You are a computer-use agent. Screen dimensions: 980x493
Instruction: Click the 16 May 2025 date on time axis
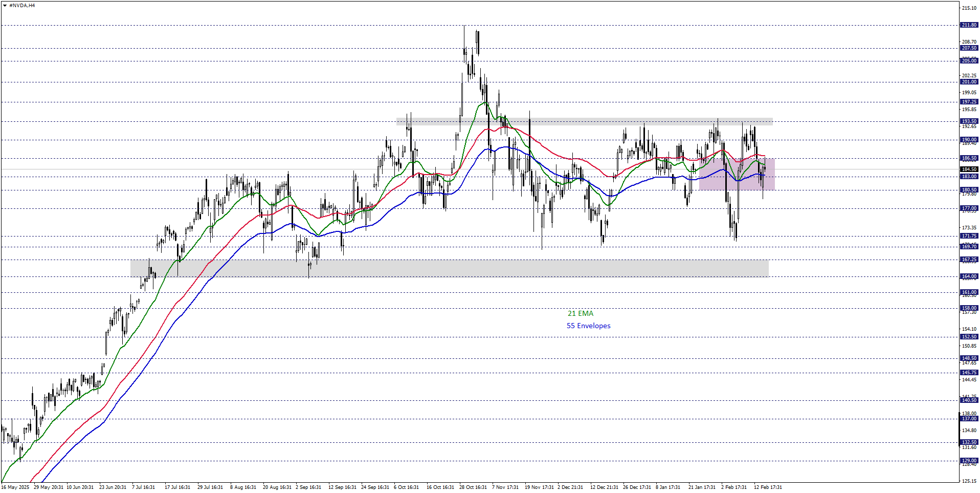[x=15, y=487]
